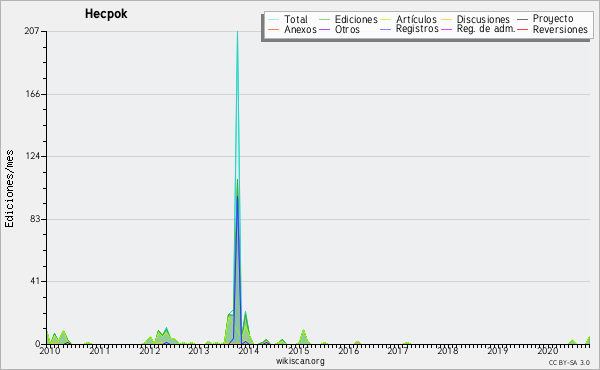Click the 2017 x-axis label

[398, 350]
